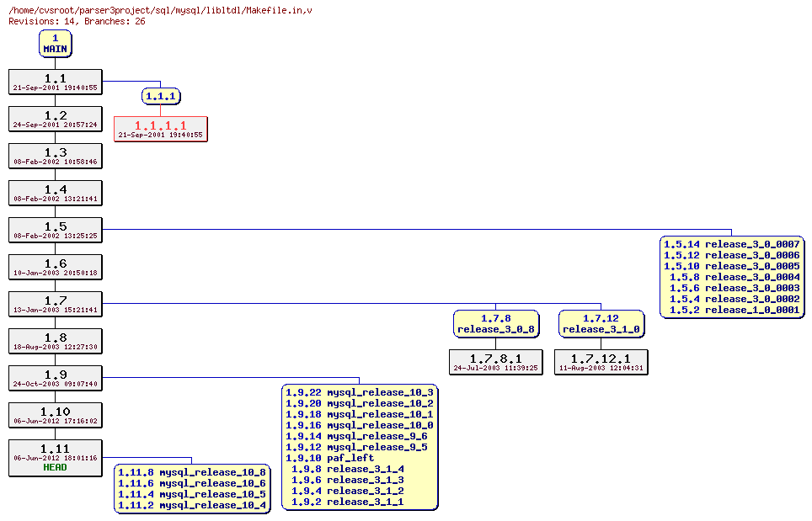Viewport: 812px width, 521px height.
Task: Select revision 1.5 box
Action: (x=56, y=230)
